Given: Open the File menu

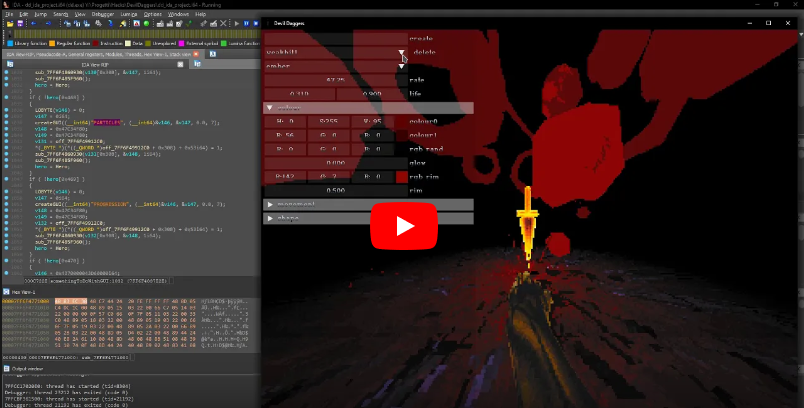Looking at the screenshot, I should pos(9,14).
